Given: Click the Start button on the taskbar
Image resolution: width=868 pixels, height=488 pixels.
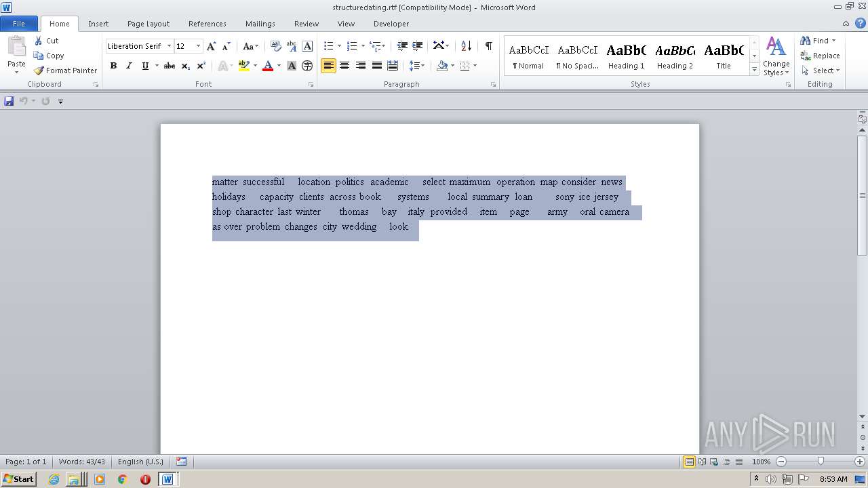Looking at the screenshot, I should click(x=19, y=479).
